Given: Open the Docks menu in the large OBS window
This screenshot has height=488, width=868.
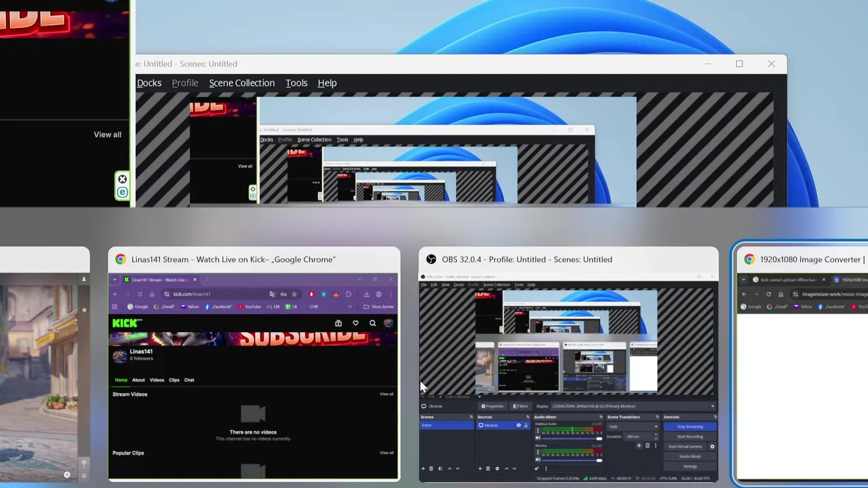Looking at the screenshot, I should pyautogui.click(x=149, y=83).
